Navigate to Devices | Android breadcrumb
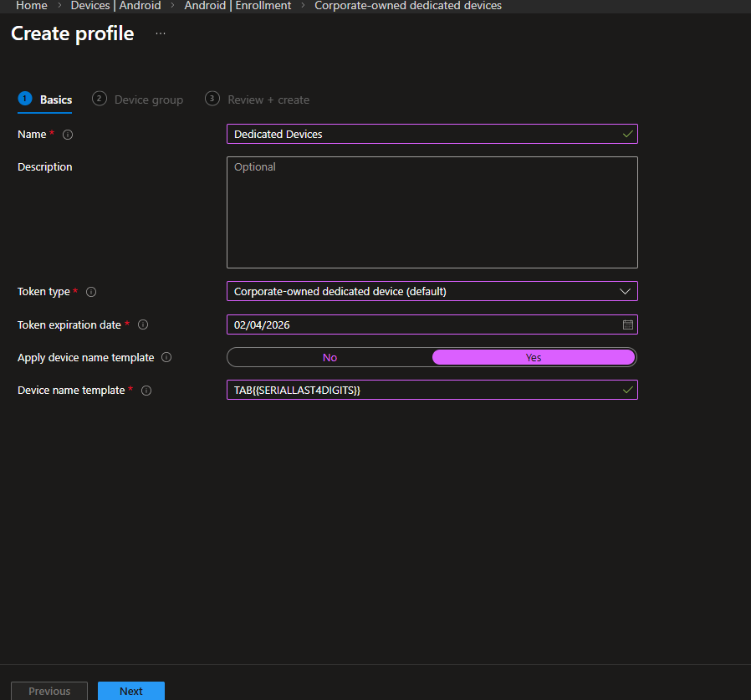 pyautogui.click(x=115, y=6)
